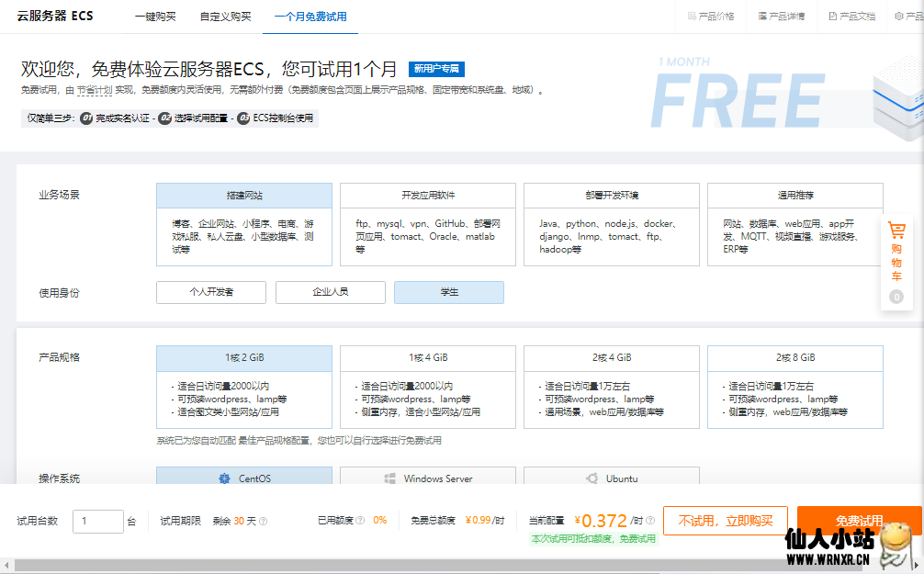Pick Windows Server operating system
The width and height of the screenshot is (924, 574).
(x=428, y=476)
